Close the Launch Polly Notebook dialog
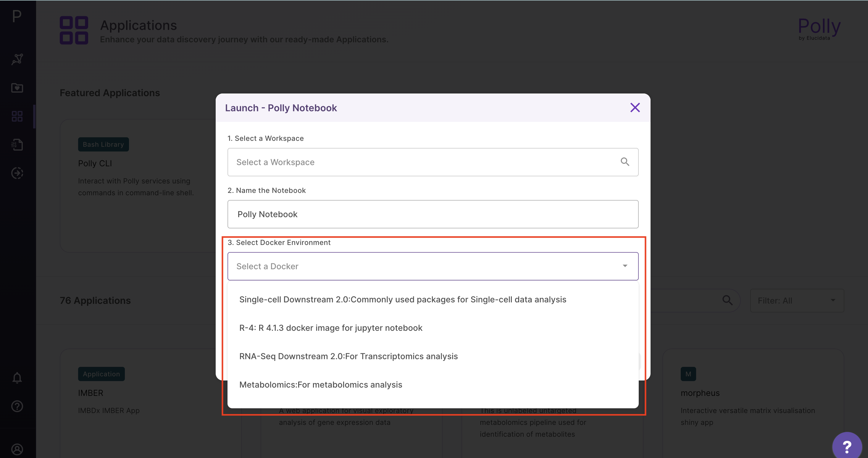The width and height of the screenshot is (868, 458). pos(635,107)
